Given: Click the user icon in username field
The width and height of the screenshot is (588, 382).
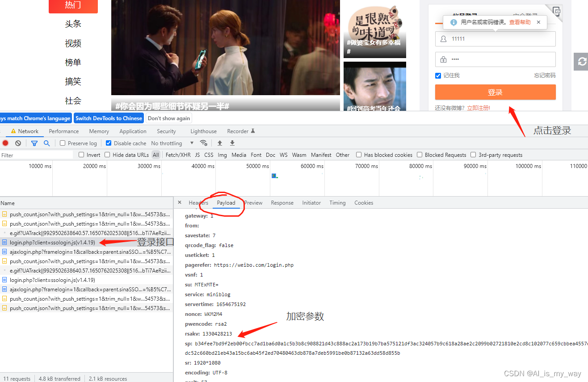Looking at the screenshot, I should click(443, 39).
